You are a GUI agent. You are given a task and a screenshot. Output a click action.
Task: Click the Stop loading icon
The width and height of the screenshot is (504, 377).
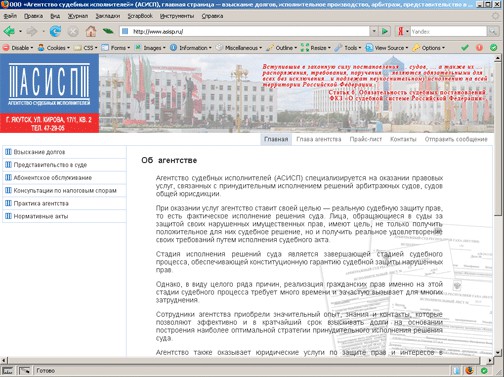click(73, 32)
